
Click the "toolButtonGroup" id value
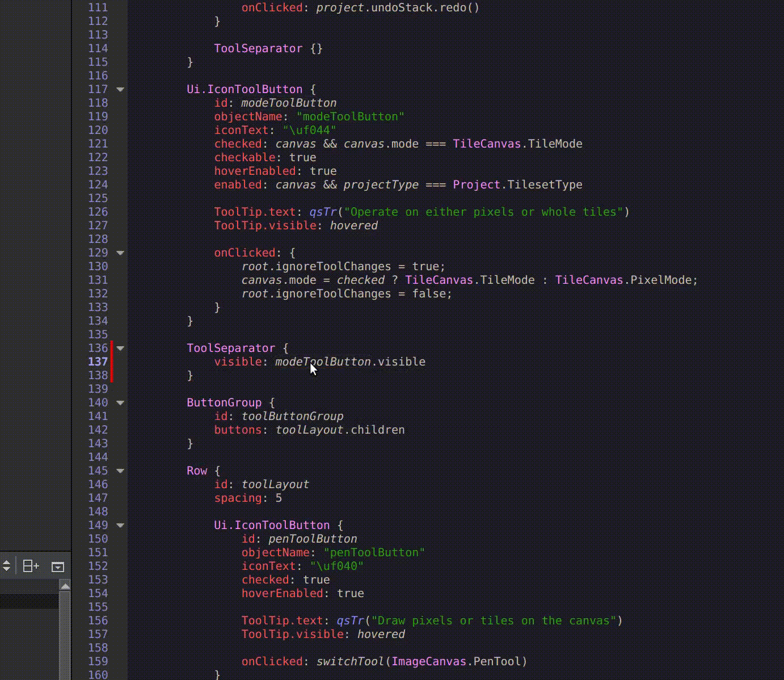tap(292, 416)
